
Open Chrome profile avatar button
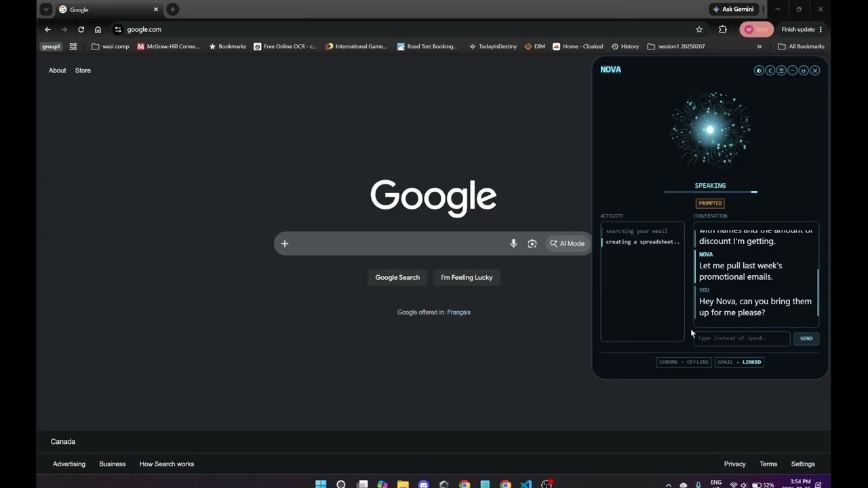pyautogui.click(x=756, y=29)
